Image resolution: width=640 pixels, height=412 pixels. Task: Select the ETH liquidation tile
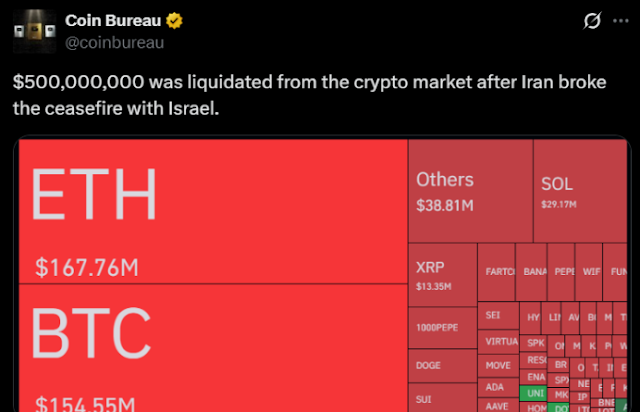(x=213, y=211)
